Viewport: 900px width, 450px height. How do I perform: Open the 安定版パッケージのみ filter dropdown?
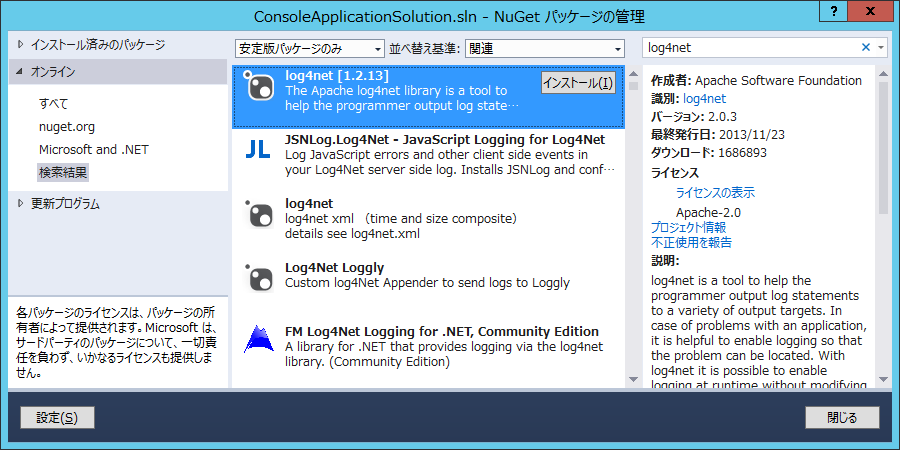(x=309, y=48)
